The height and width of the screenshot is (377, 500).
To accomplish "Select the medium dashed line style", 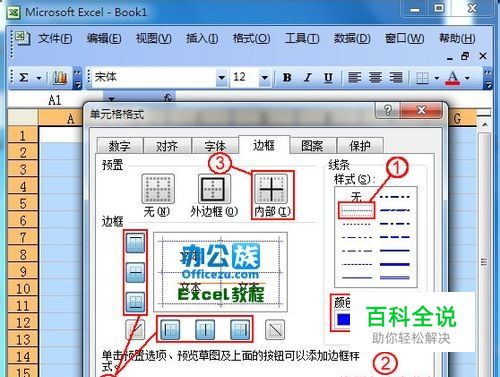I will point(395,237).
